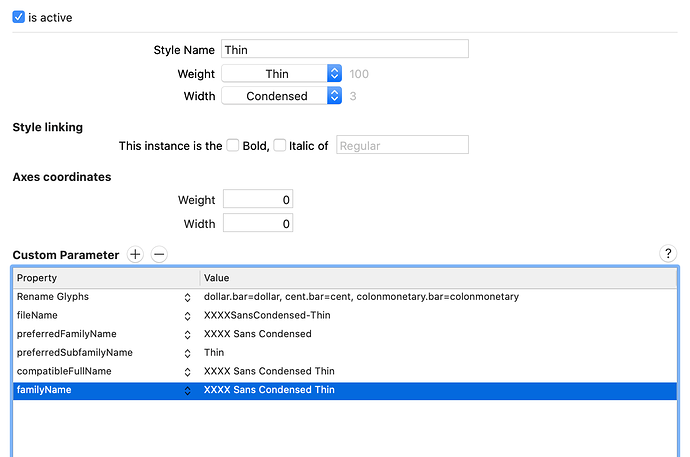Click the Width axis coordinate field
The width and height of the screenshot is (690, 457).
pos(258,223)
